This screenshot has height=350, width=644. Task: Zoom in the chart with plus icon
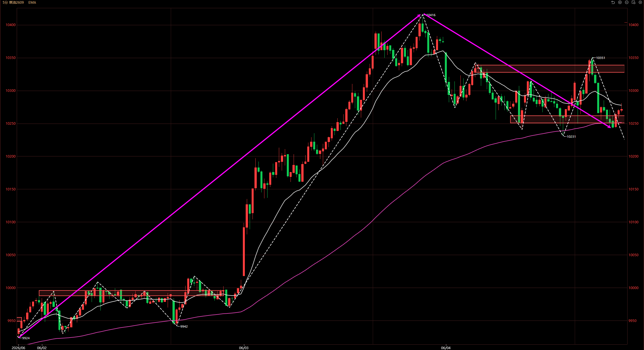coord(620,2)
